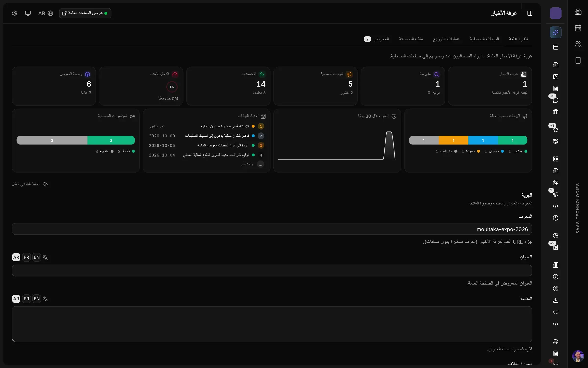Select FR language for المقدمة field
Screen dimensions: 588x368
click(26, 299)
